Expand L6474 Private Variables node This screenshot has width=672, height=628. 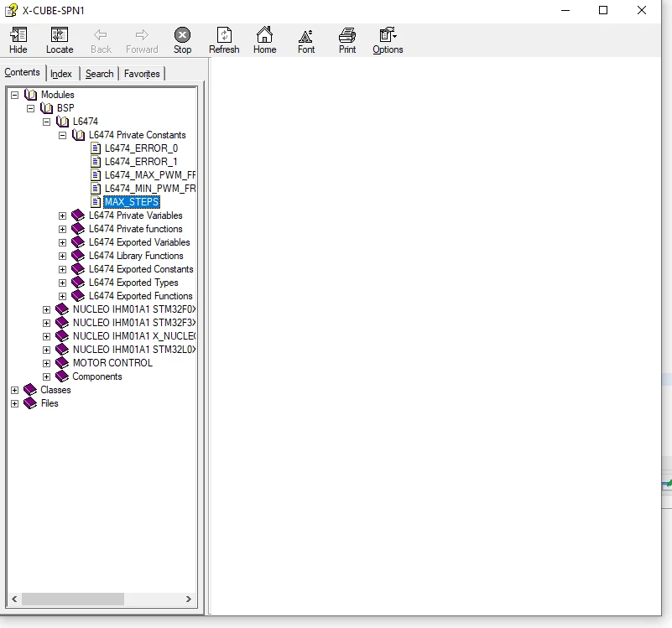click(63, 216)
